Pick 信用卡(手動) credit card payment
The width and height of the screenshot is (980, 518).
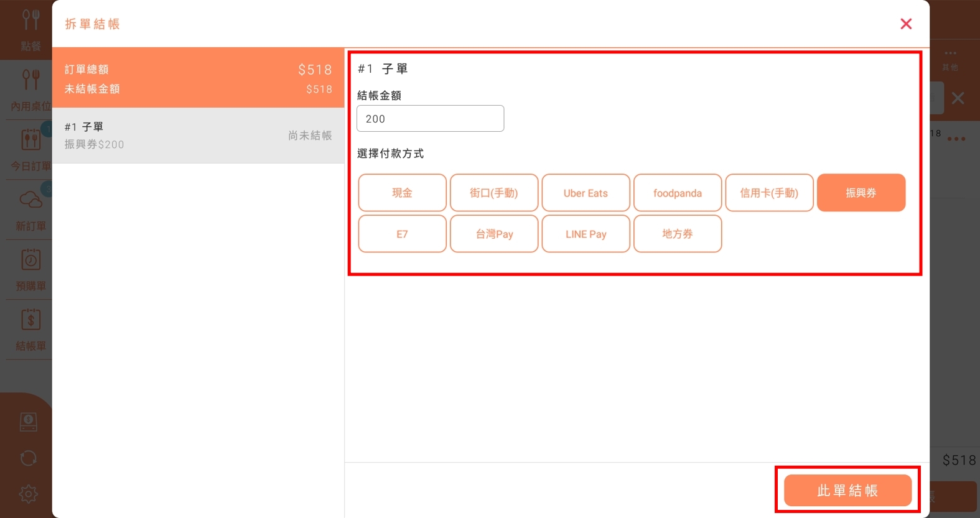click(x=769, y=193)
